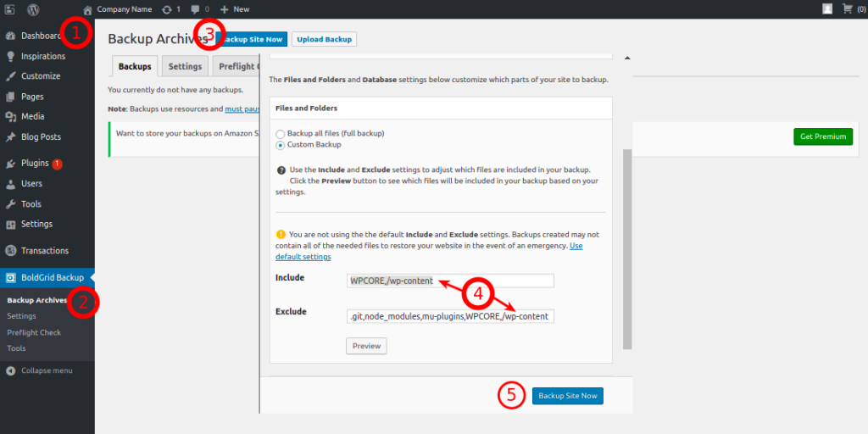This screenshot has width=868, height=434.
Task: Select Backup all files (full backup)
Action: point(280,134)
